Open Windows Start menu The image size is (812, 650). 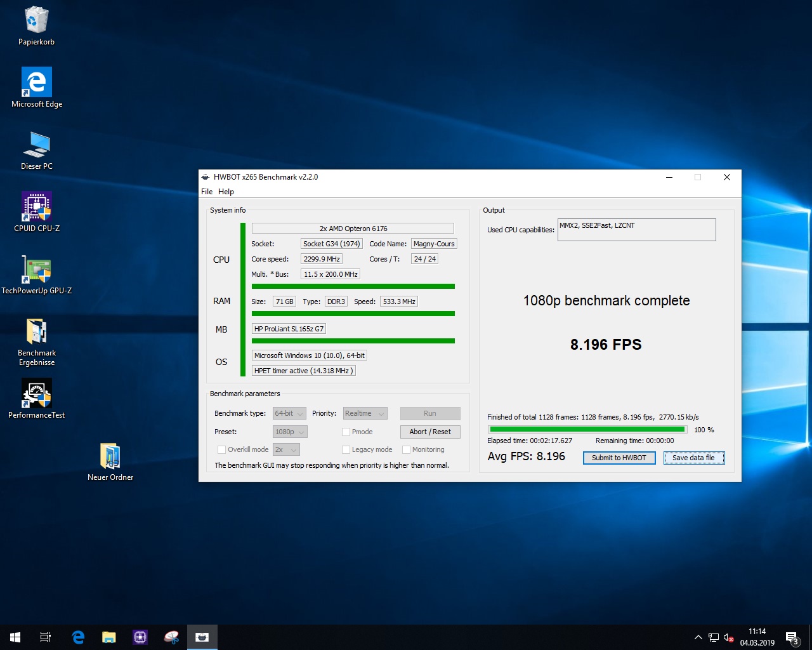coord(15,637)
